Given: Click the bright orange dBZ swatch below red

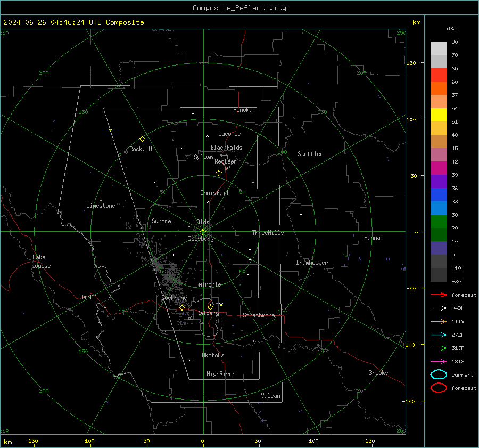Looking at the screenshot, I should pyautogui.click(x=439, y=88).
